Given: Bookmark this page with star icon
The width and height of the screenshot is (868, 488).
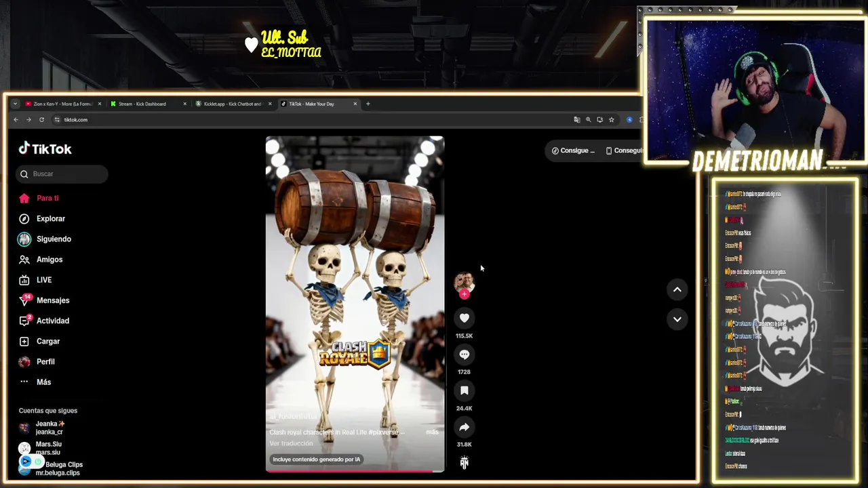Looking at the screenshot, I should [x=611, y=119].
